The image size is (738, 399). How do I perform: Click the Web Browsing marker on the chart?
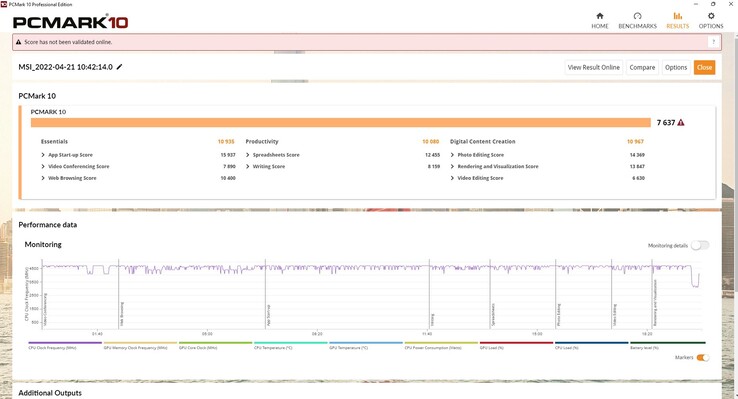tap(121, 314)
